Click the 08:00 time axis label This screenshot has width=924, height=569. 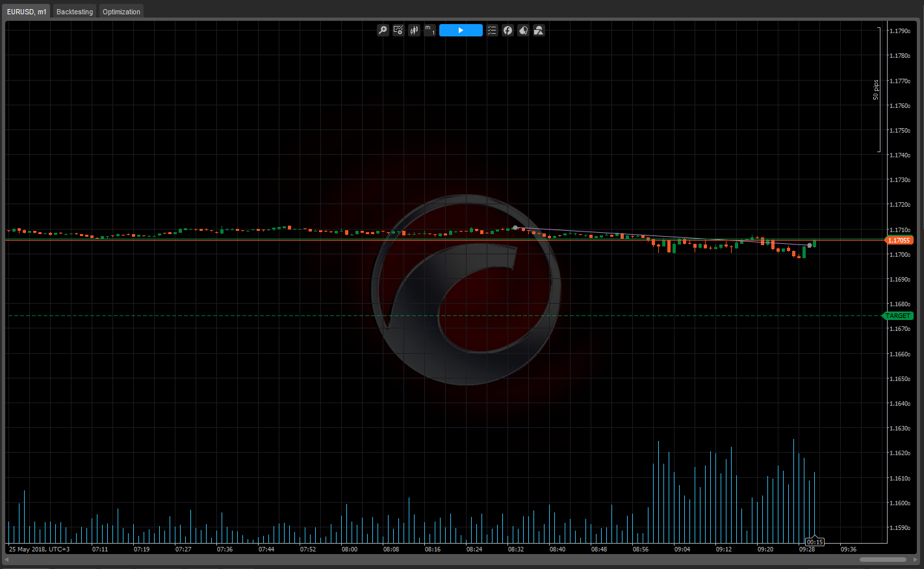coord(350,549)
